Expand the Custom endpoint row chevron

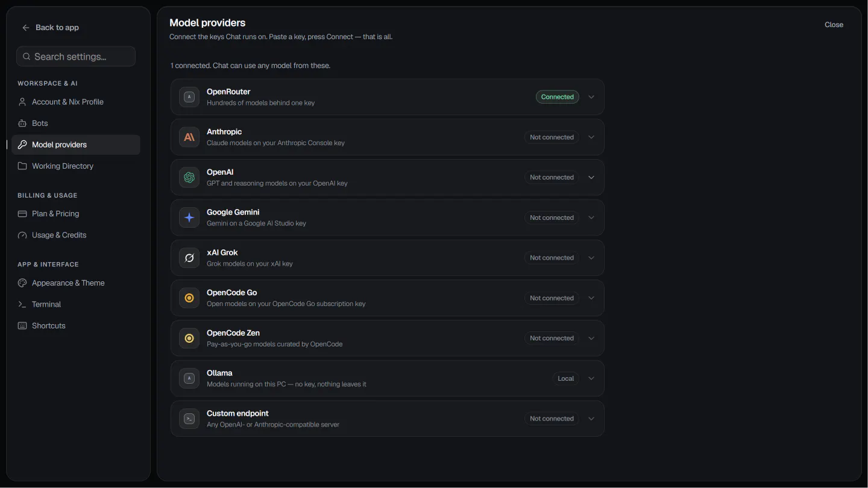591,419
